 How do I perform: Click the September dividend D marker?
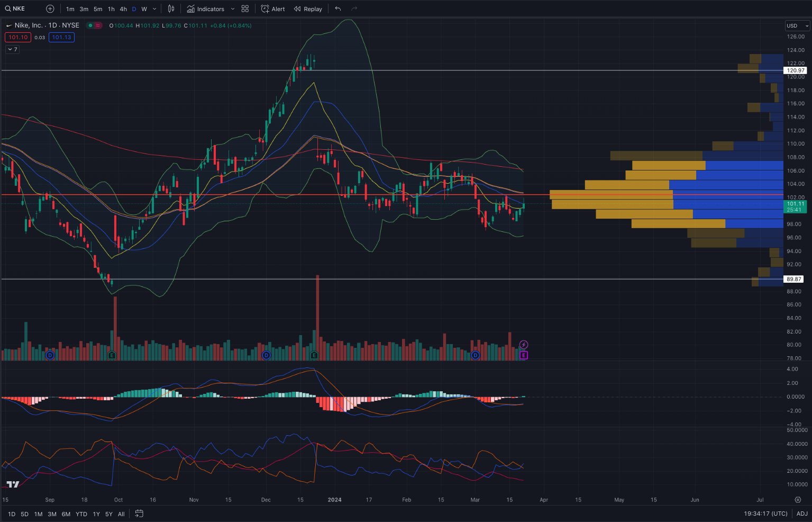pyautogui.click(x=50, y=355)
